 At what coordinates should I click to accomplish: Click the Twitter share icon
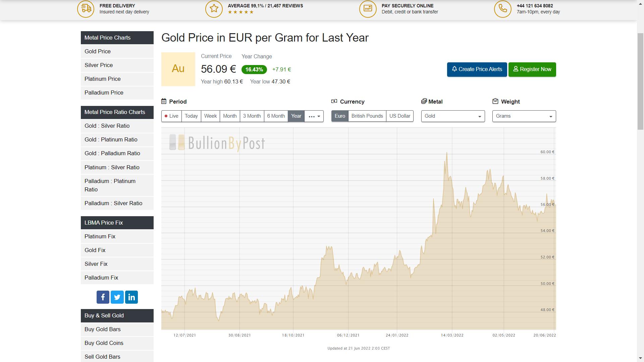coord(117,297)
